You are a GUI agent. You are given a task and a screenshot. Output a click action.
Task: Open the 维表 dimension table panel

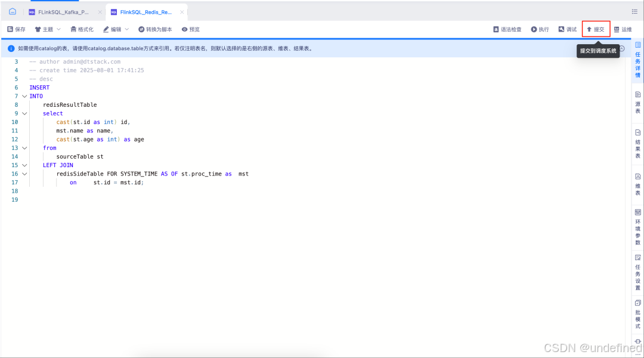tap(637, 184)
